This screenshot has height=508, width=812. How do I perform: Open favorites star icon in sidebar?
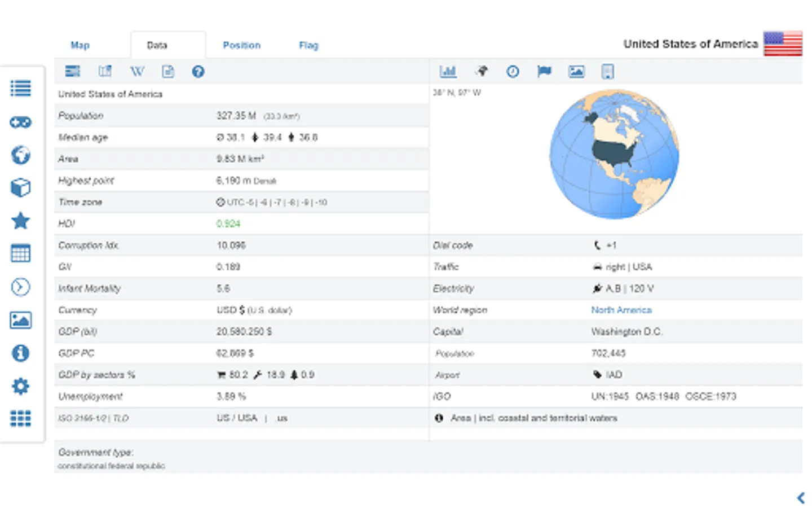(x=21, y=221)
